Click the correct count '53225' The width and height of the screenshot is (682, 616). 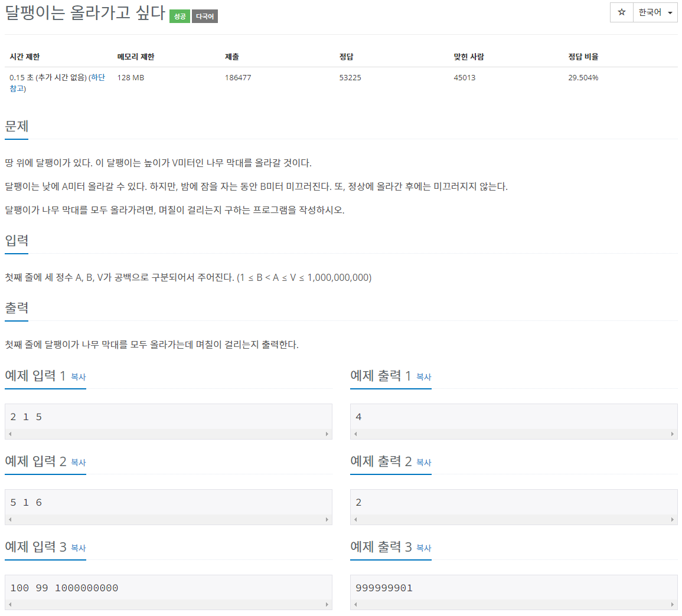point(350,77)
